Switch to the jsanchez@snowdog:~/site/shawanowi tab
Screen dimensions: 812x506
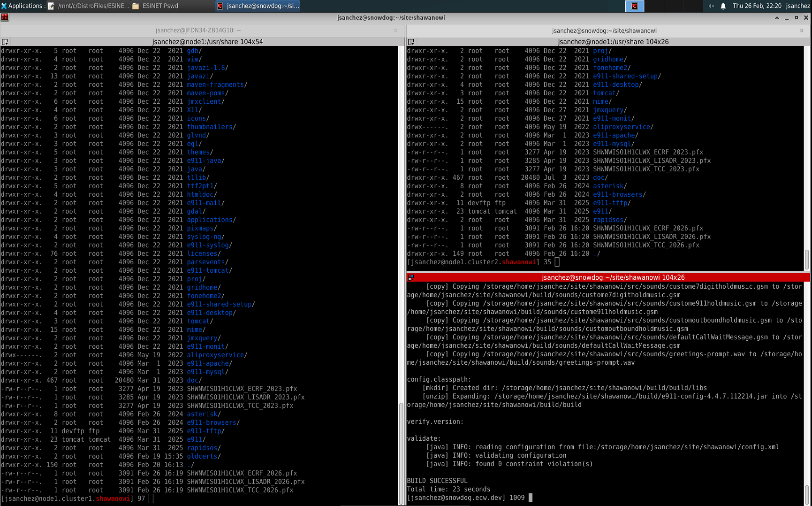[x=604, y=31]
